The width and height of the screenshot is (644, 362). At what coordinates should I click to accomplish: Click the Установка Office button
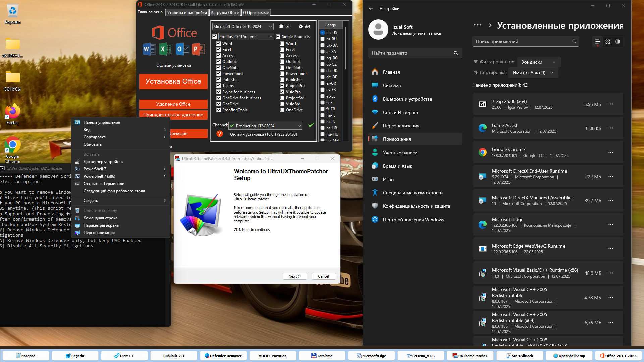(173, 81)
